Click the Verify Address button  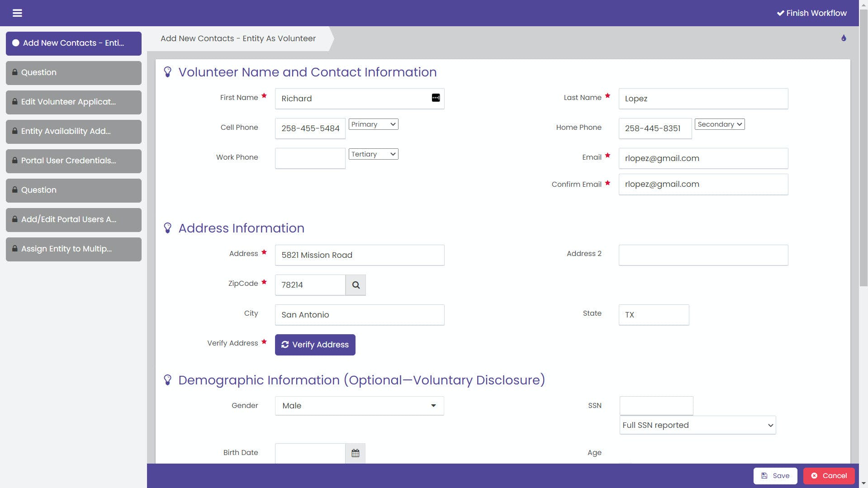315,345
